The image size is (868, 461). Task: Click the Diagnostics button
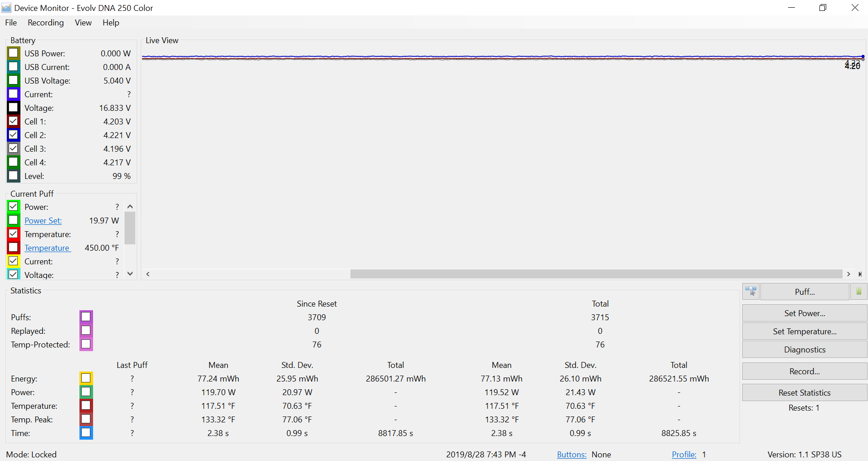[804, 350]
